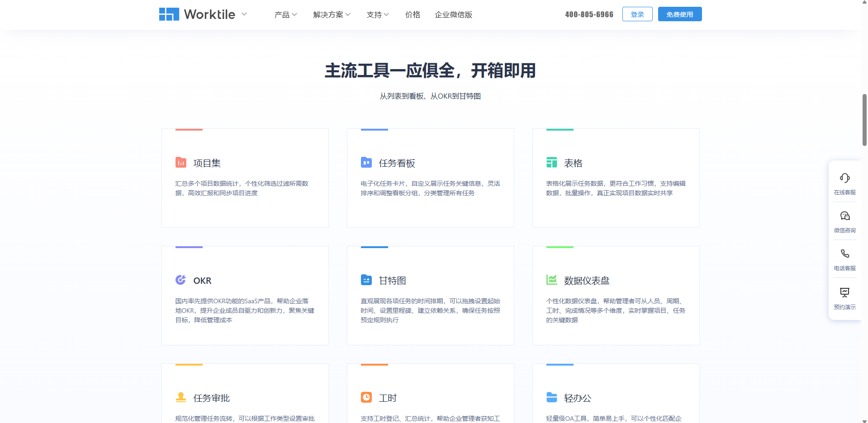Viewport: 868px width, 423px height.
Task: Click the 在线客服 label in sidebar
Action: [845, 193]
